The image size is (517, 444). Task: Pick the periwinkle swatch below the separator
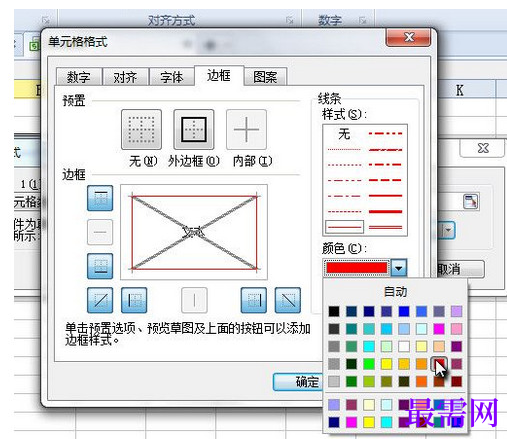tap(334, 405)
